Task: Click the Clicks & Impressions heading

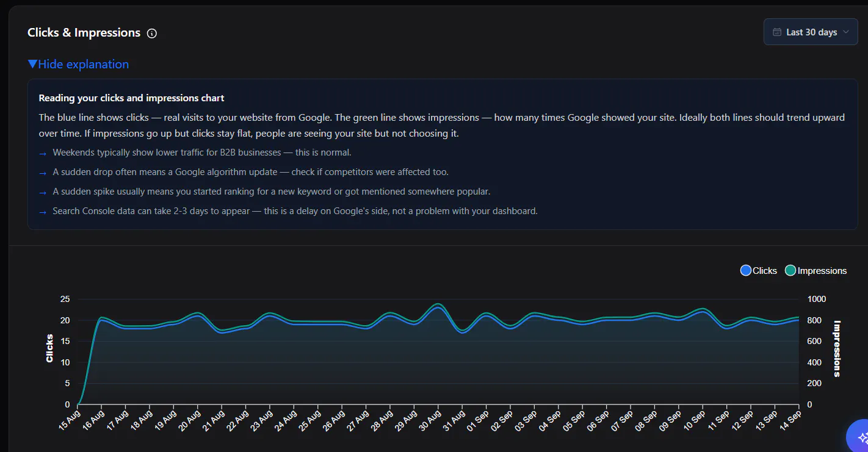Action: pos(84,33)
